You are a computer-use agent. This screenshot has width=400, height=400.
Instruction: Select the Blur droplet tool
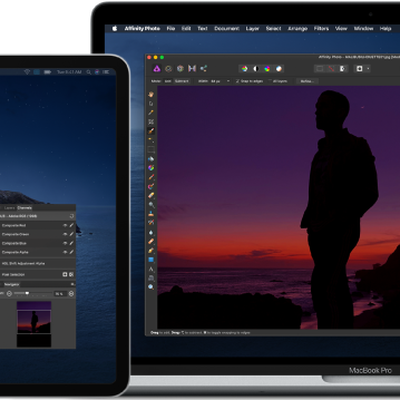pos(151,232)
